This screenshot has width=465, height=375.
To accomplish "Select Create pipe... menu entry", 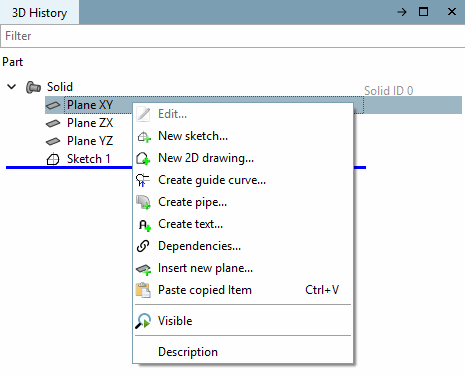I will click(x=243, y=202).
